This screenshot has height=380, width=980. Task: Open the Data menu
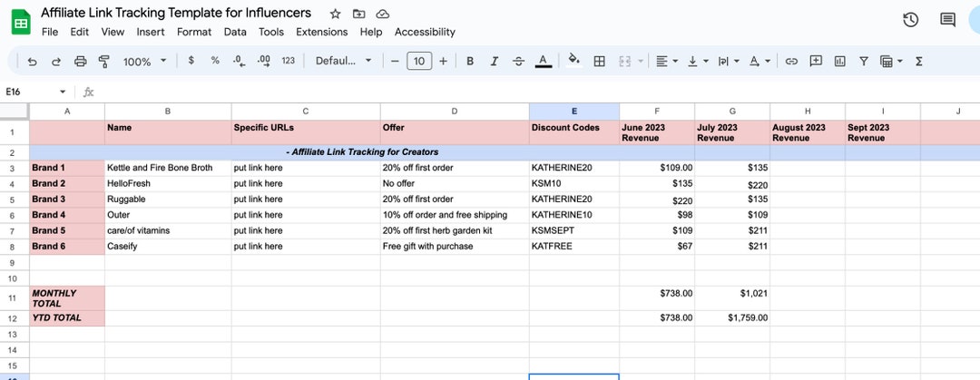[x=235, y=32]
